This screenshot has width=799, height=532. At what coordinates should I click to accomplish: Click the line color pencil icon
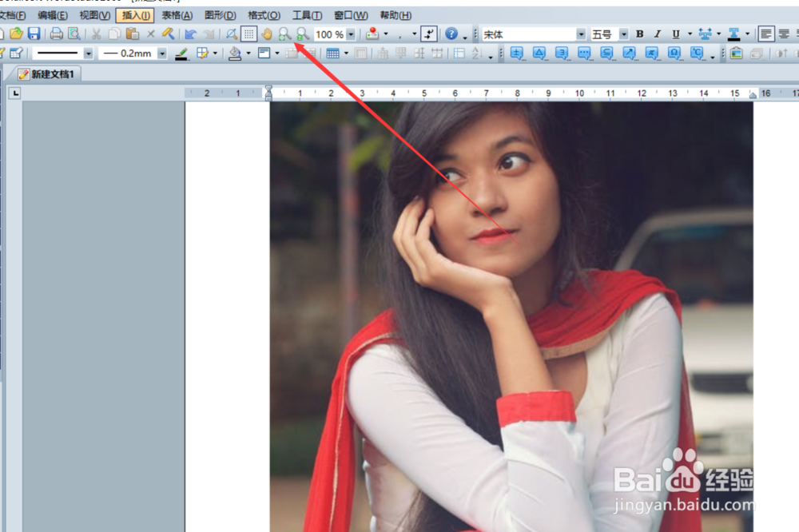(181, 54)
